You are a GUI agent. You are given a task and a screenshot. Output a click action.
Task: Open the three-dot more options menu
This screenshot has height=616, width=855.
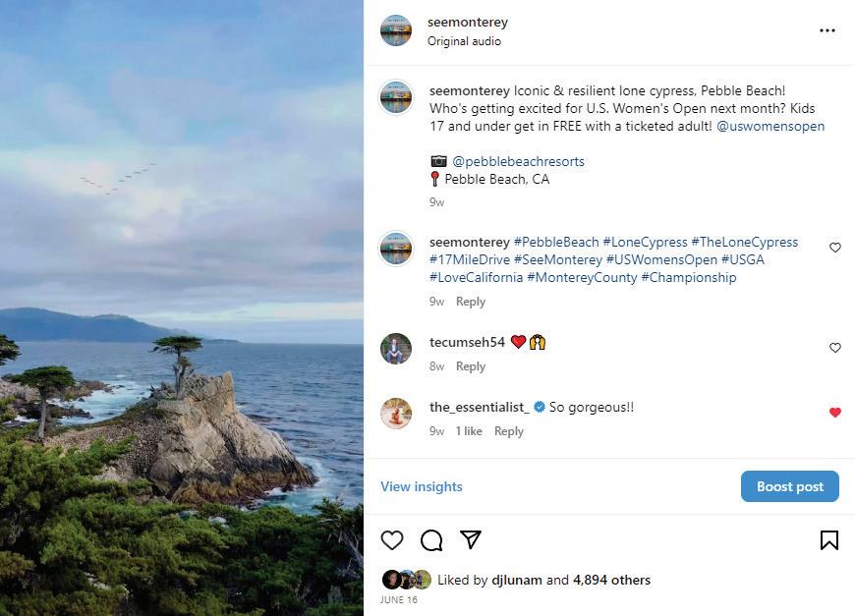pyautogui.click(x=826, y=30)
